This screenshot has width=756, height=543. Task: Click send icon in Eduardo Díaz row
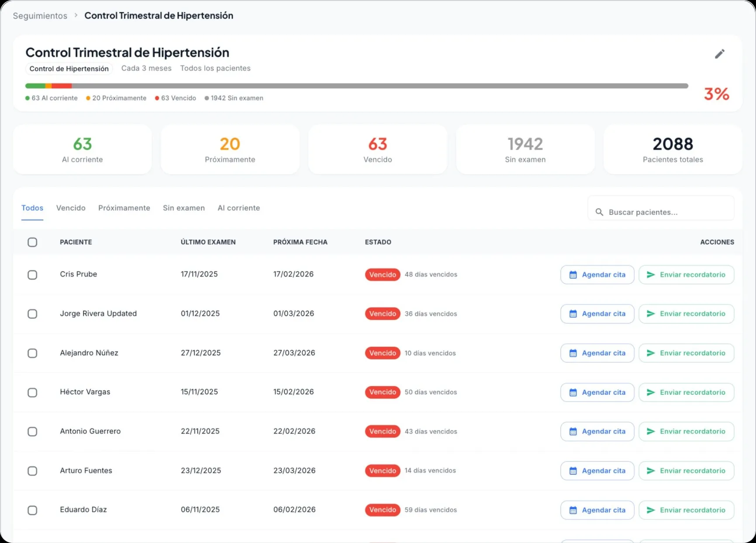click(651, 510)
